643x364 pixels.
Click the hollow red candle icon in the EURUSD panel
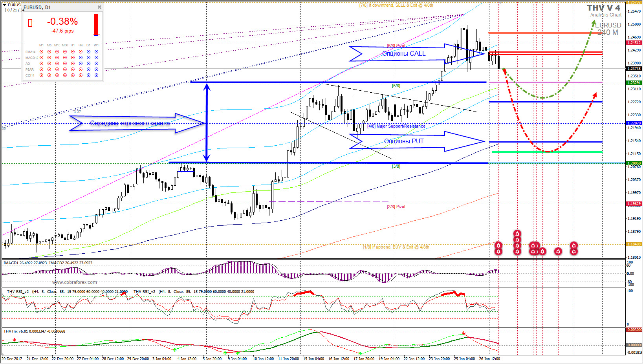click(30, 23)
